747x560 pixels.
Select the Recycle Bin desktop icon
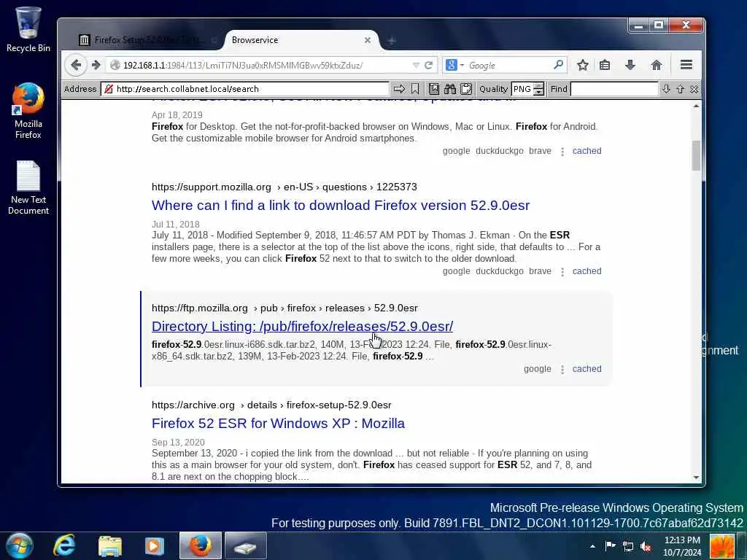28,29
